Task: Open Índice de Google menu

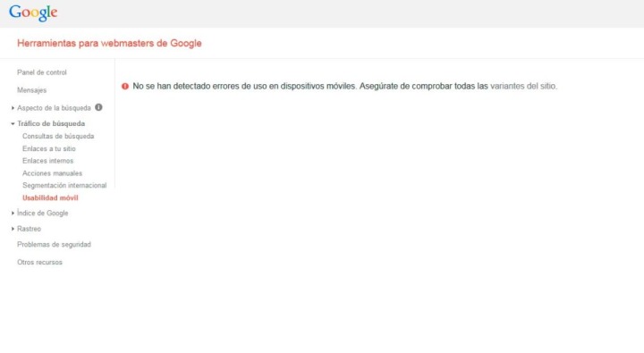Action: tap(43, 213)
